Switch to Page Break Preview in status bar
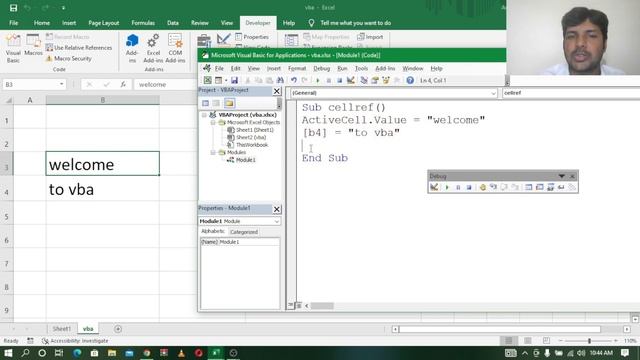 click(x=546, y=341)
